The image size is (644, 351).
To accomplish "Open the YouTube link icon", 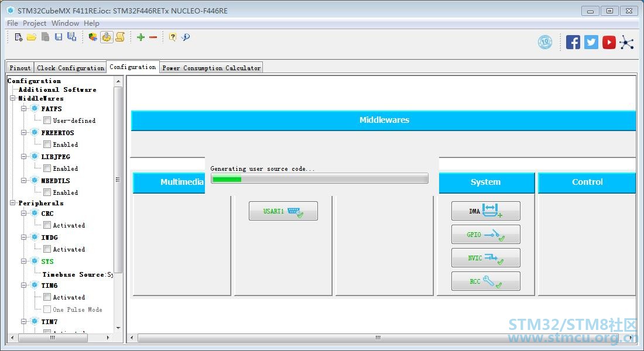I will [609, 42].
